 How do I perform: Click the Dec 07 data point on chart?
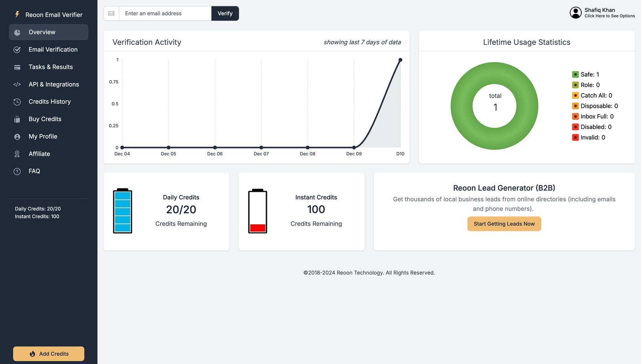[x=261, y=147]
